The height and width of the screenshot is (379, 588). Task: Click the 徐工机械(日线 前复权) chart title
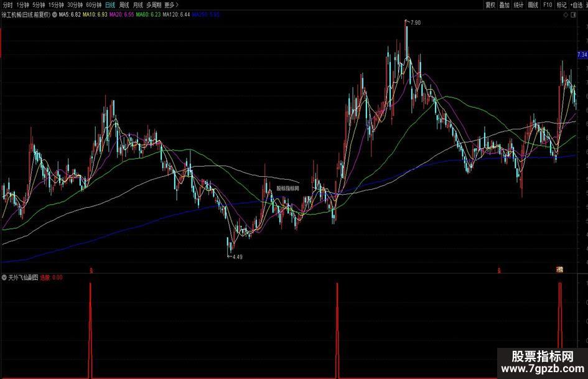click(26, 15)
